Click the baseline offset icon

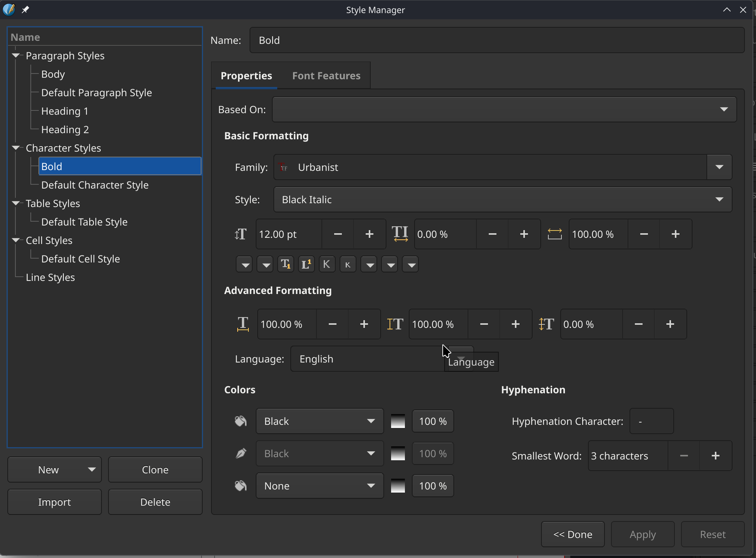[x=546, y=324]
